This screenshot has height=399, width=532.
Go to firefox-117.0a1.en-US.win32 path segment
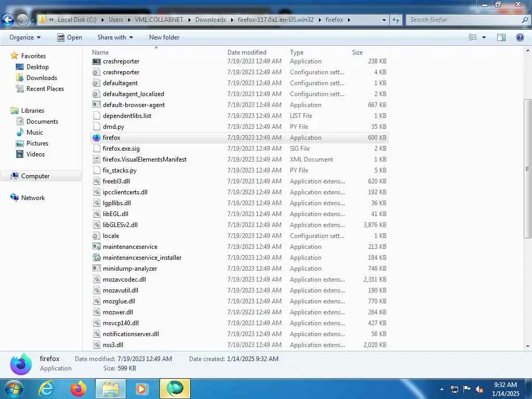(x=275, y=20)
